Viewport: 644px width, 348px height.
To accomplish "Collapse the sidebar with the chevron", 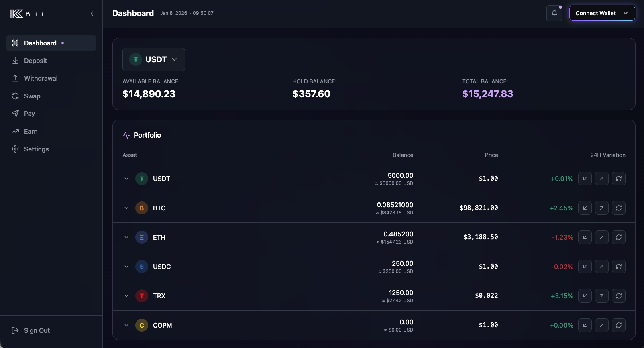I will coord(92,14).
